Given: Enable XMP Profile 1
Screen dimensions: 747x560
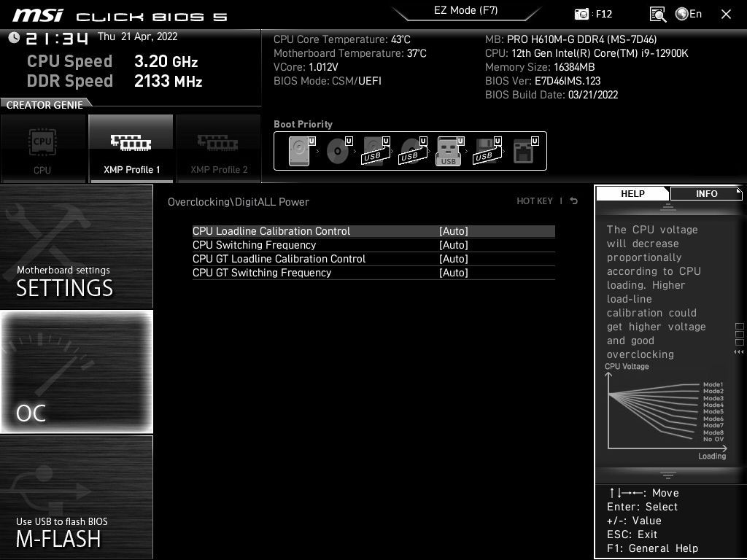Looking at the screenshot, I should (131, 148).
